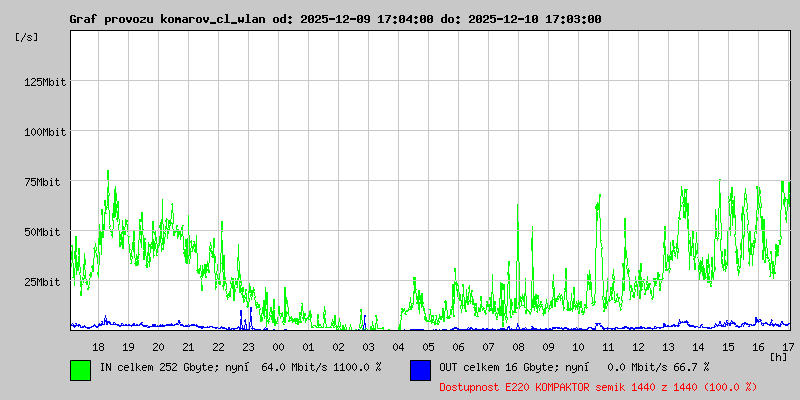Click the '[h]' hours unit label
Image resolution: width=800 pixels, height=400 pixels.
pos(778,357)
